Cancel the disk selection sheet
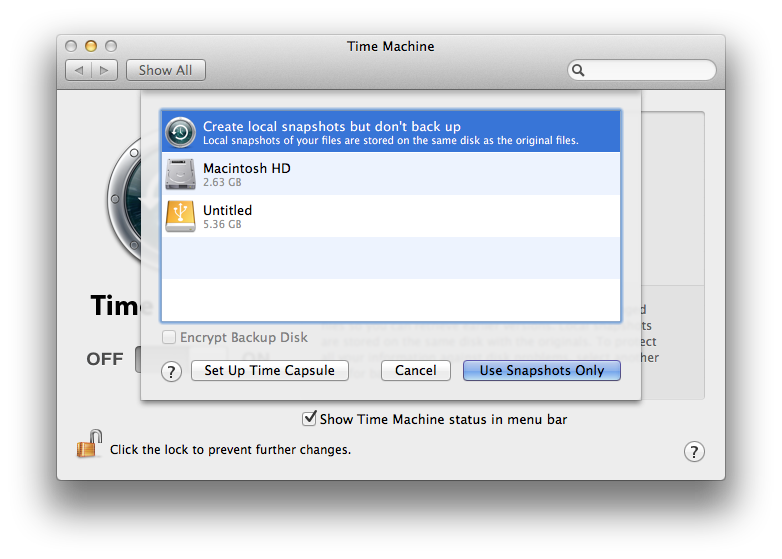 coord(415,371)
